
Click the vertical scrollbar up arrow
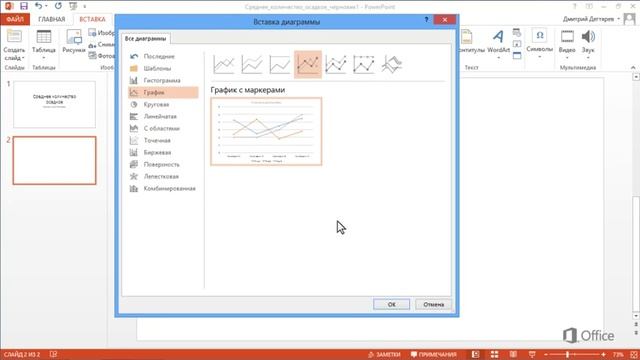[x=636, y=77]
